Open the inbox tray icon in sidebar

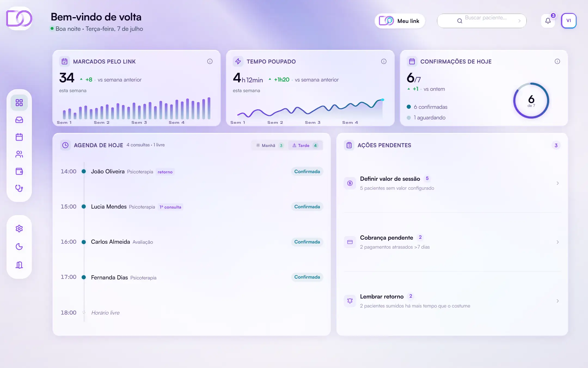click(19, 120)
